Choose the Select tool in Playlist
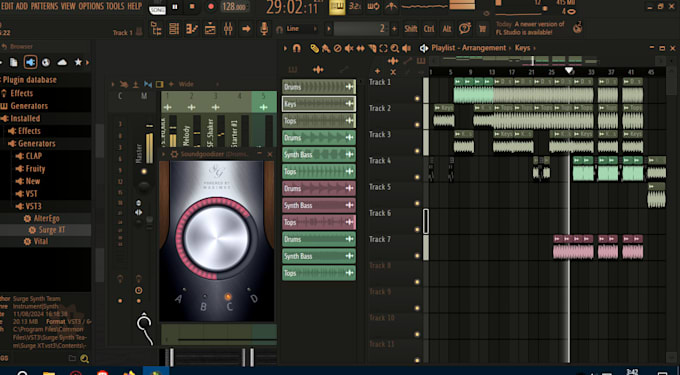The width and height of the screenshot is (680, 375). click(383, 48)
